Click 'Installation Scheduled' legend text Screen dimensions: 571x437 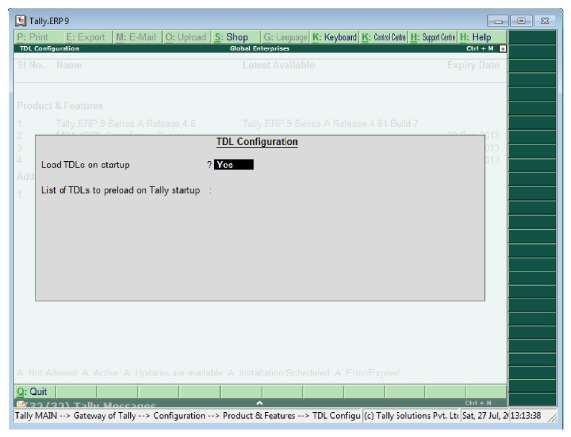click(x=284, y=373)
